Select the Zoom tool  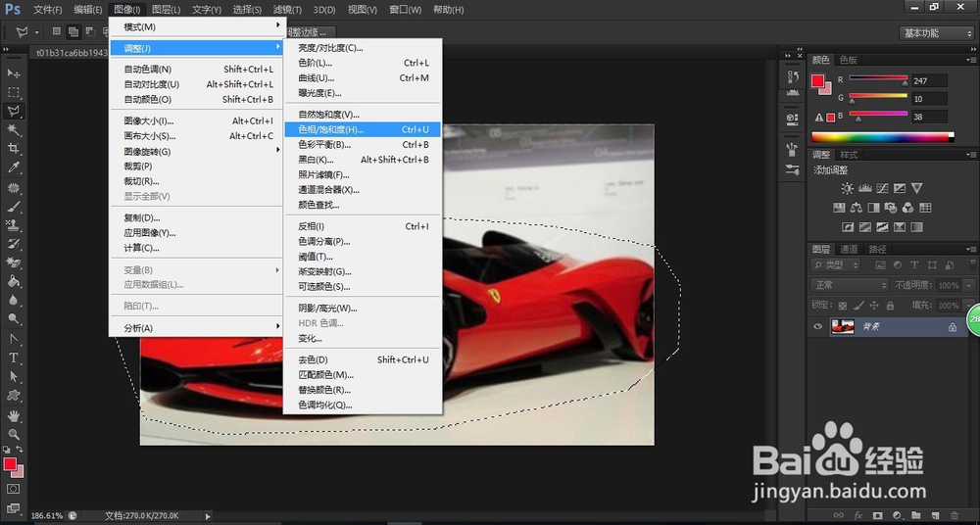click(13, 434)
